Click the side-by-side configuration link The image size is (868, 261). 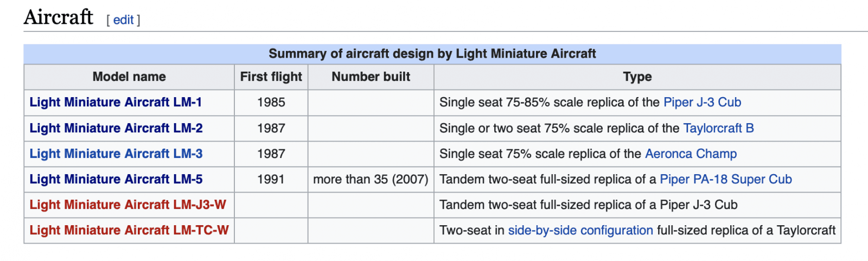tap(580, 230)
